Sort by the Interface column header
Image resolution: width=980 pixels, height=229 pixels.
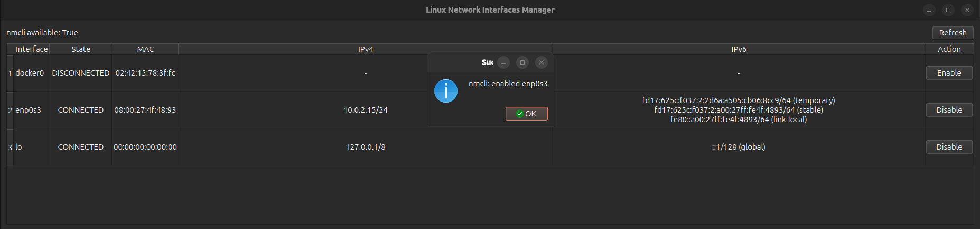point(31,49)
